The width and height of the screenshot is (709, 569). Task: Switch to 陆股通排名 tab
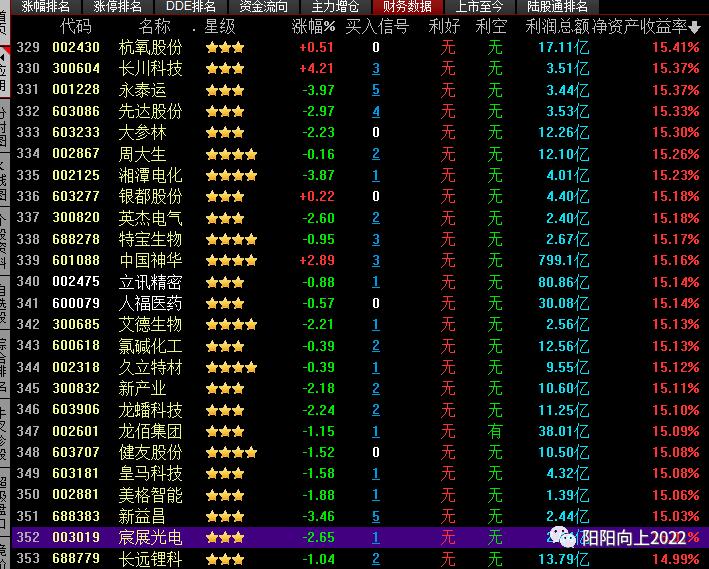click(557, 6)
